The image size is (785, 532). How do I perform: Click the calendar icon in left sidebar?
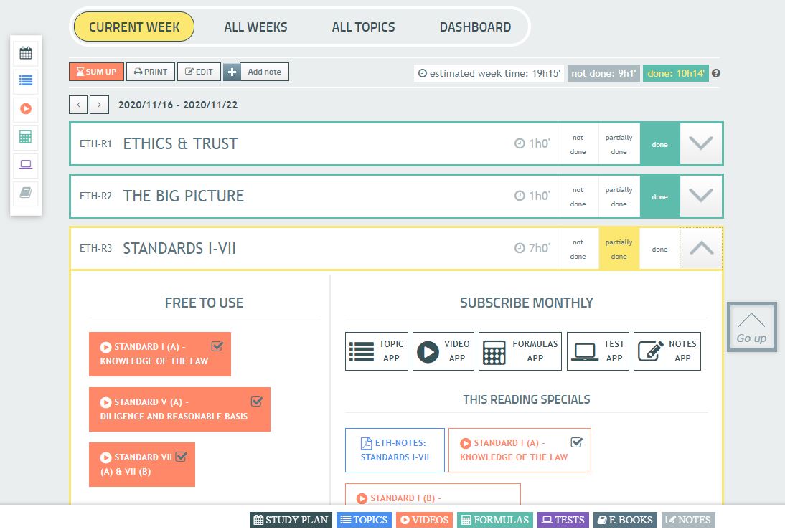tap(26, 52)
